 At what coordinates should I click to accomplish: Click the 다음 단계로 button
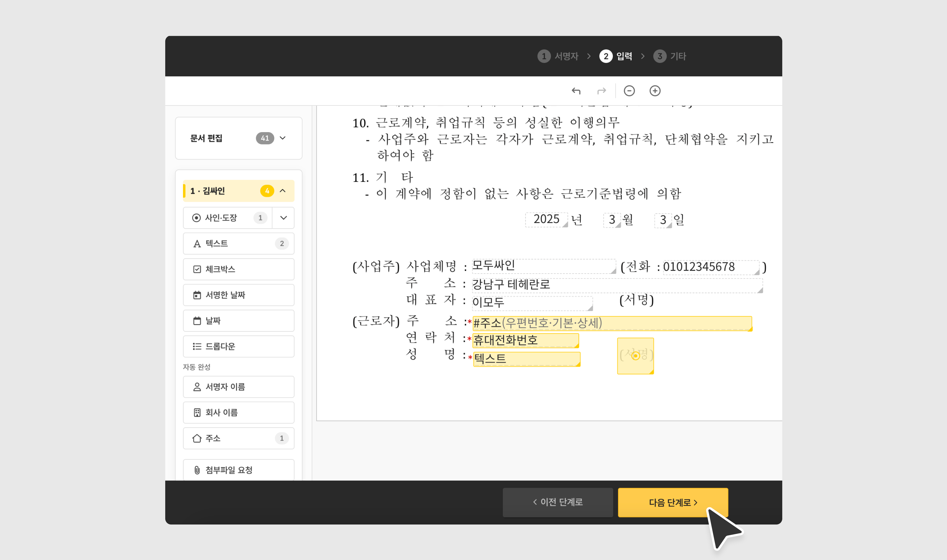click(673, 502)
